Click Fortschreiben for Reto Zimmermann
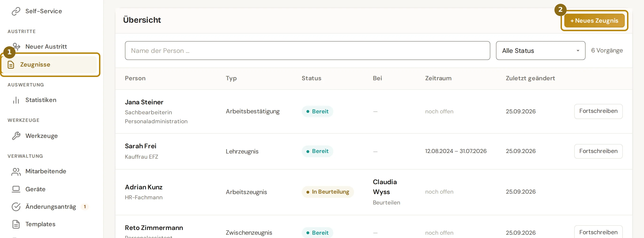 (598, 232)
